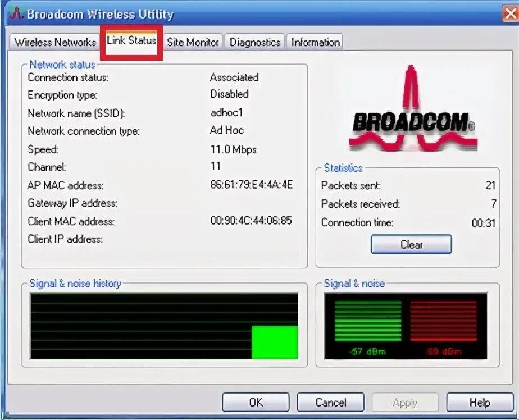Click the Connection status label
Screen dimensions: 519x420
[68, 78]
